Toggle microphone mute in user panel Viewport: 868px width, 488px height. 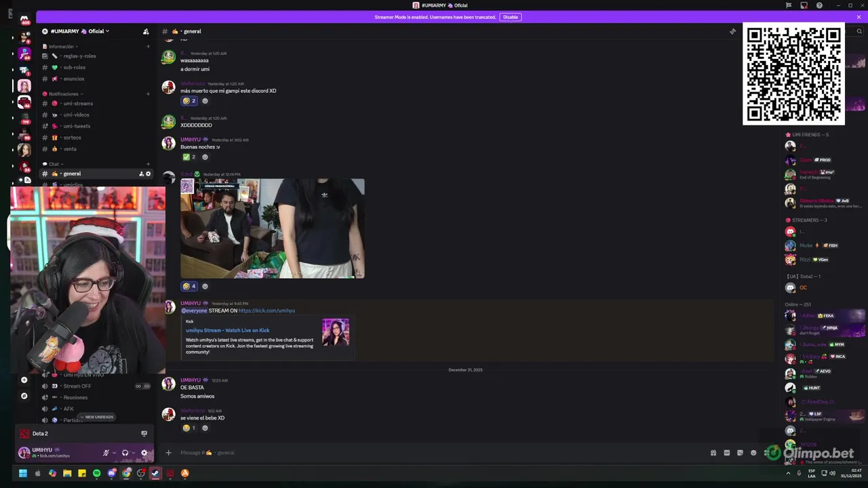[x=106, y=453]
